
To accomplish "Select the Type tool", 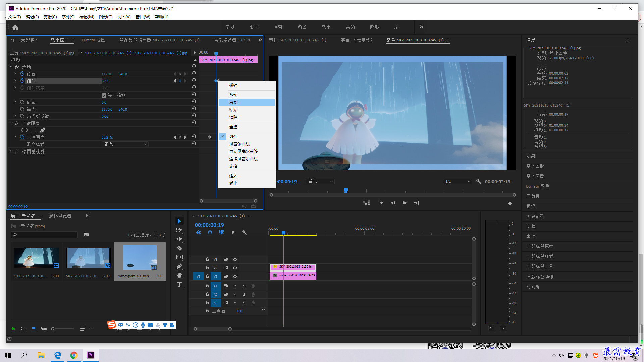I will 179,284.
